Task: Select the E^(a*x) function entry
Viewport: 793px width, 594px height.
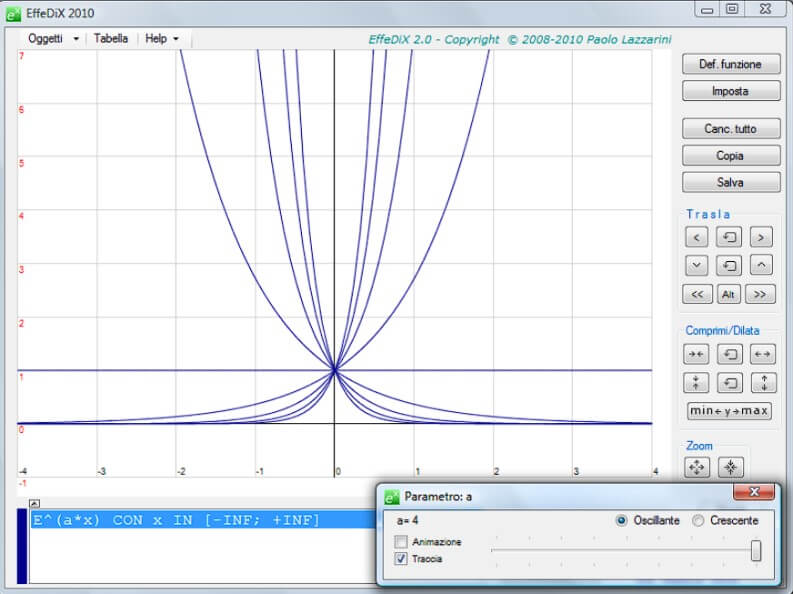Action: tap(176, 520)
